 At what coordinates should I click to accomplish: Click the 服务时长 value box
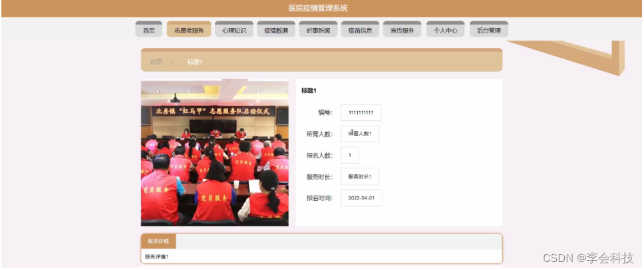pyautogui.click(x=360, y=176)
